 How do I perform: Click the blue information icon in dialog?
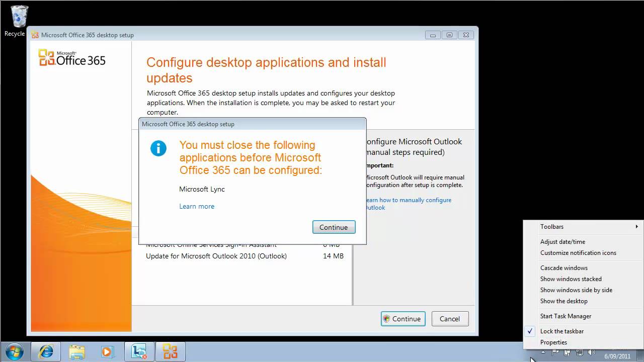158,148
